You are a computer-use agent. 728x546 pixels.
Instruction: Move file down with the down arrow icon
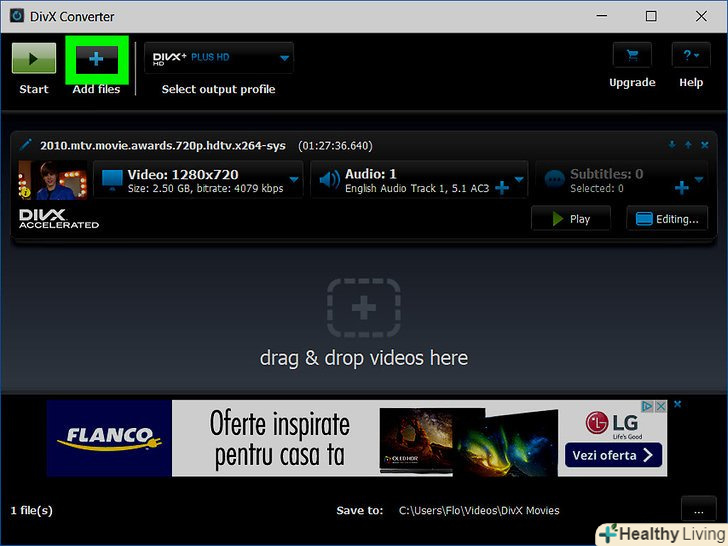point(672,145)
